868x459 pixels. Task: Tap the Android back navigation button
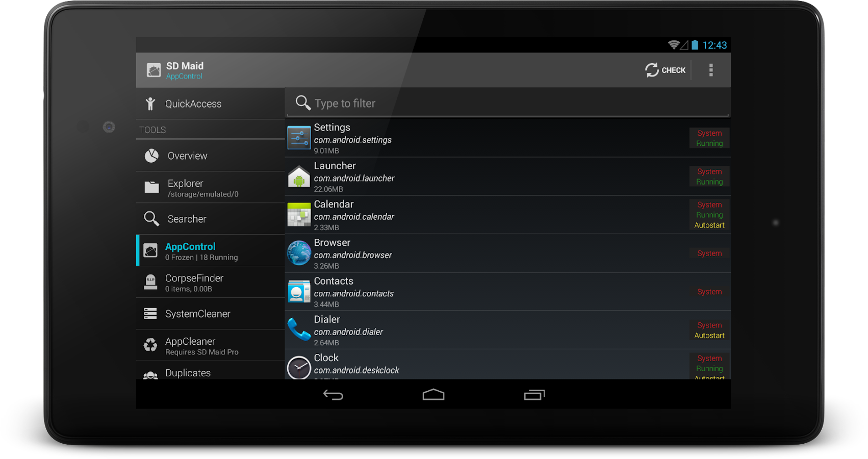pyautogui.click(x=333, y=395)
